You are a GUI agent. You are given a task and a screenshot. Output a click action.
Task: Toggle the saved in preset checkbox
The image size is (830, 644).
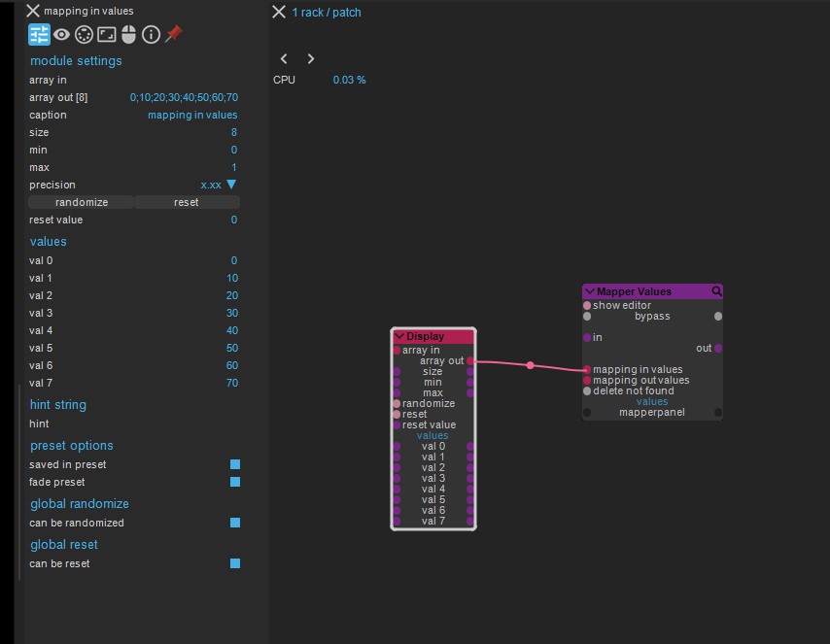tap(235, 464)
